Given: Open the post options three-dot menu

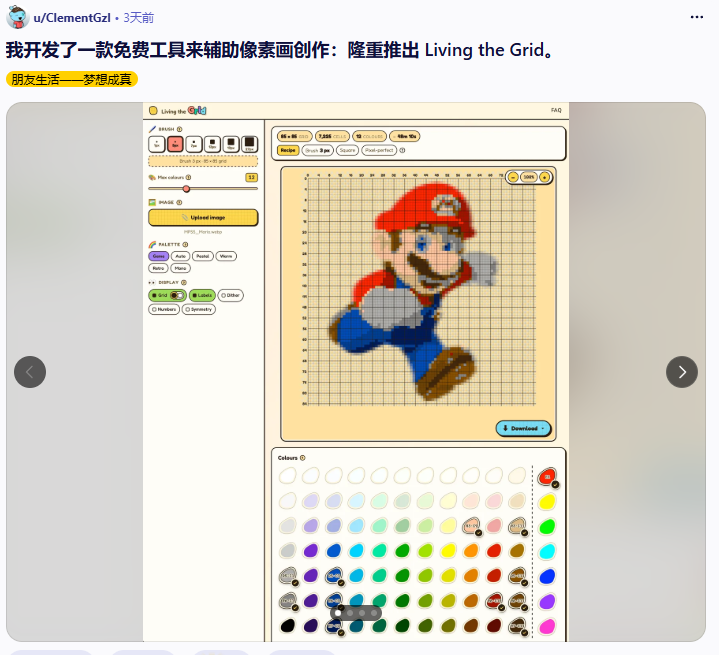Looking at the screenshot, I should (x=697, y=17).
